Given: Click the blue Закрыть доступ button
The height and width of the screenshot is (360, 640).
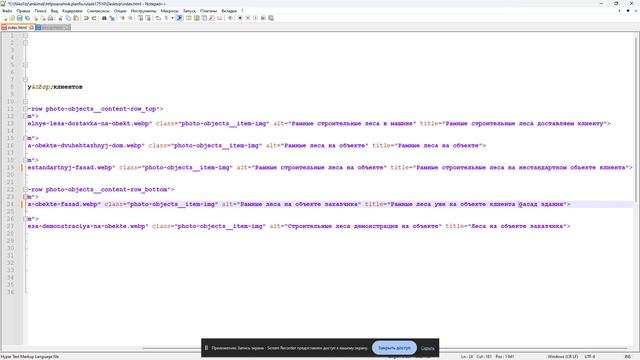Looking at the screenshot, I should 394,348.
